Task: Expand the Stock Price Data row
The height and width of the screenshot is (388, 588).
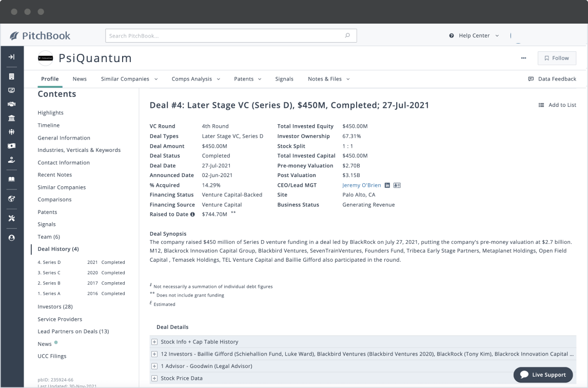Action: [x=154, y=378]
